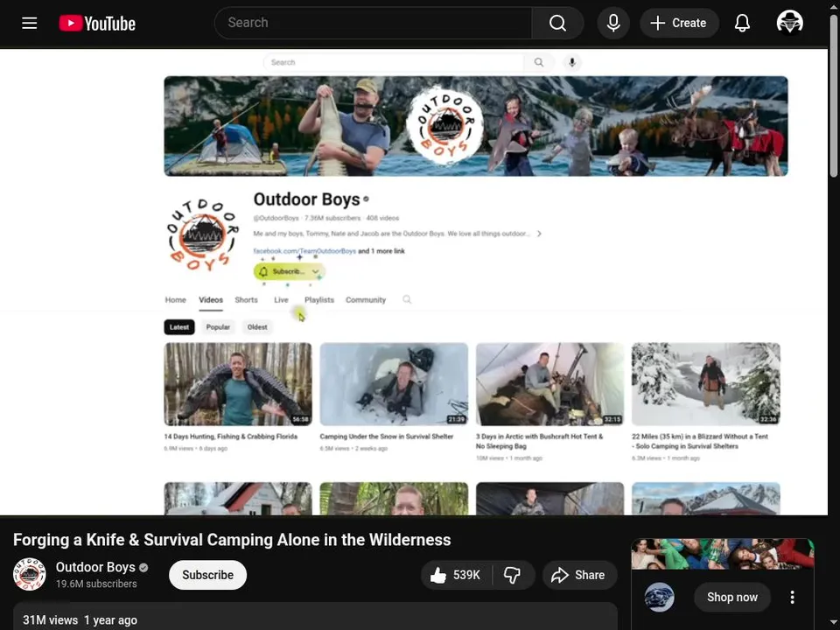Viewport: 840px width, 630px height.
Task: Click the '31M views 1 year ago' description box
Action: (315, 617)
